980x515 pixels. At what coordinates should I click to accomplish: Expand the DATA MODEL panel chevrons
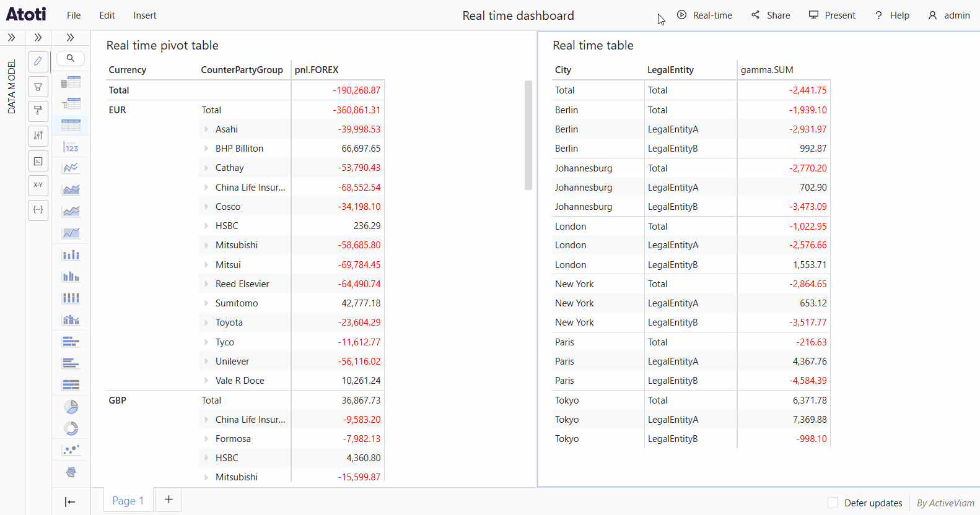tap(12, 38)
